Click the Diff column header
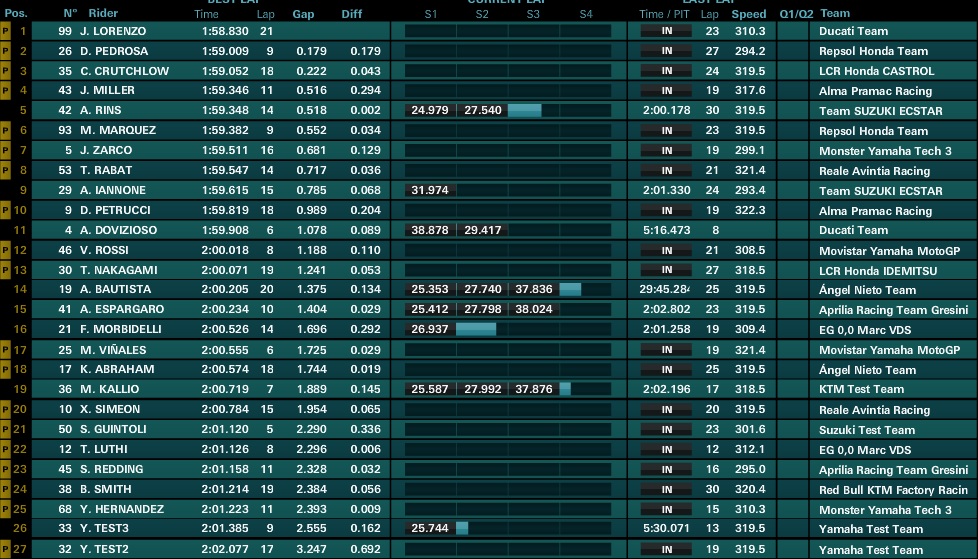Viewport: 978px width, 559px height. click(x=352, y=14)
